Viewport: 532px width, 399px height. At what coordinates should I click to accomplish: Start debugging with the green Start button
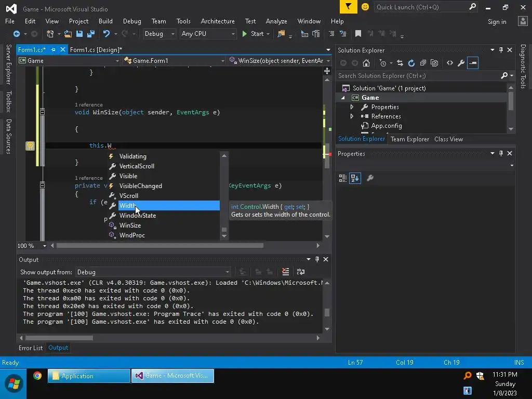tap(253, 34)
